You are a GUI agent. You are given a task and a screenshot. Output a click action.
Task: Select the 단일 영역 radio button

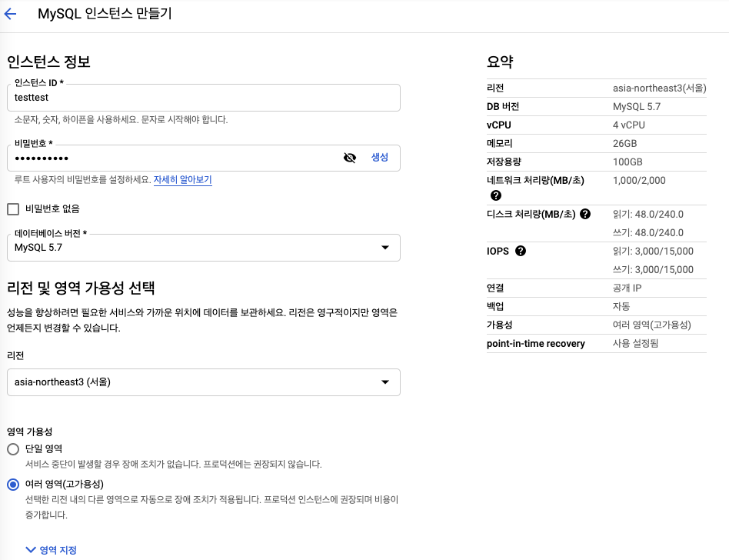[x=12, y=448]
